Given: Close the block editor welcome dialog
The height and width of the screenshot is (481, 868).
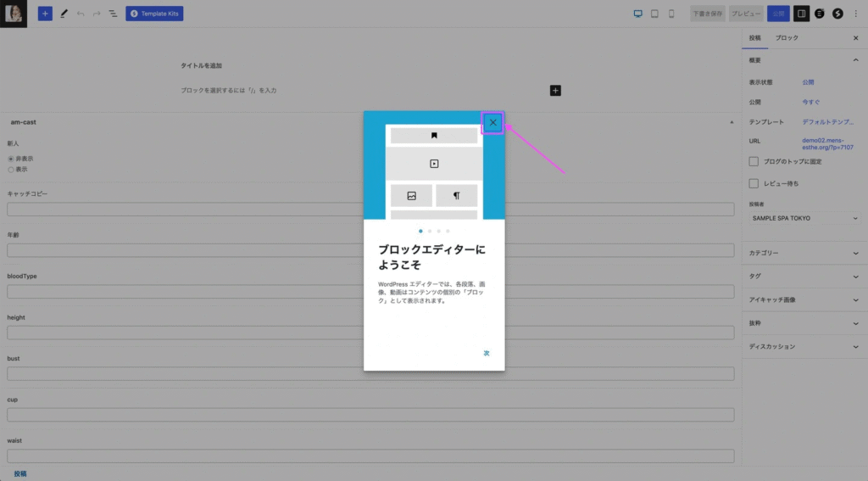Looking at the screenshot, I should pos(492,123).
